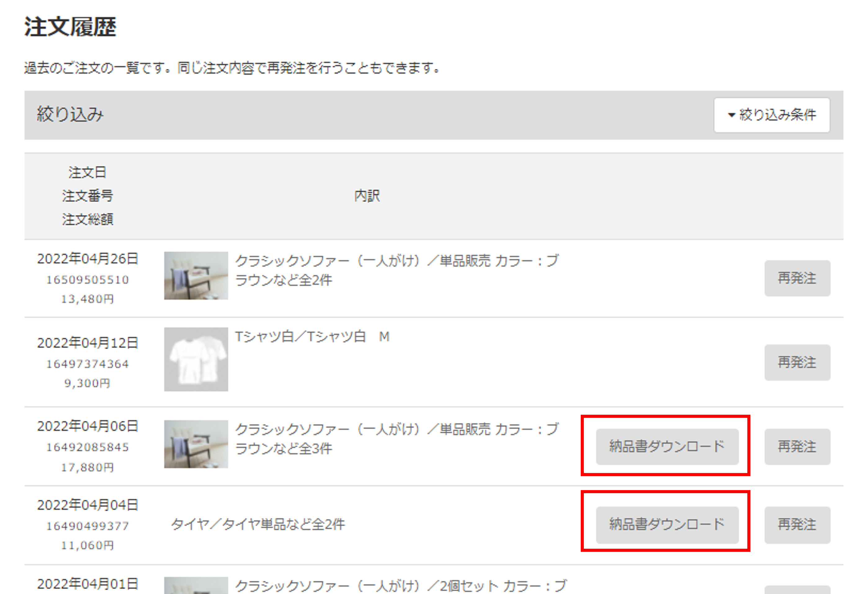Click the 絞り込み section title

(70, 114)
